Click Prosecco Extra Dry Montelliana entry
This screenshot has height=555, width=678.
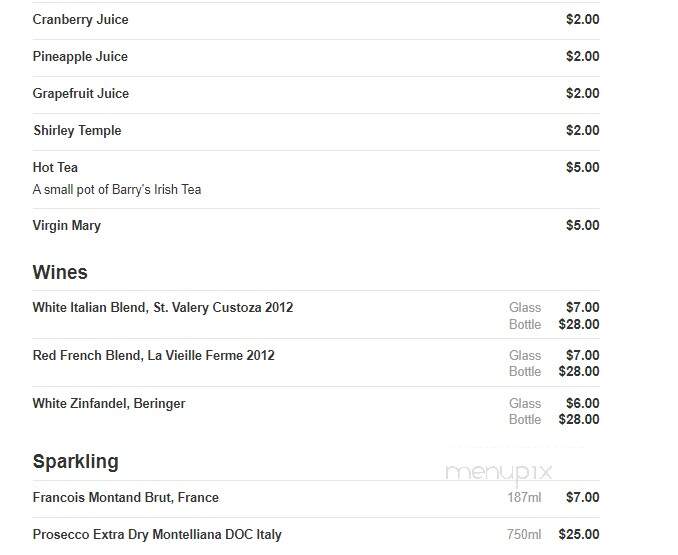click(x=157, y=535)
